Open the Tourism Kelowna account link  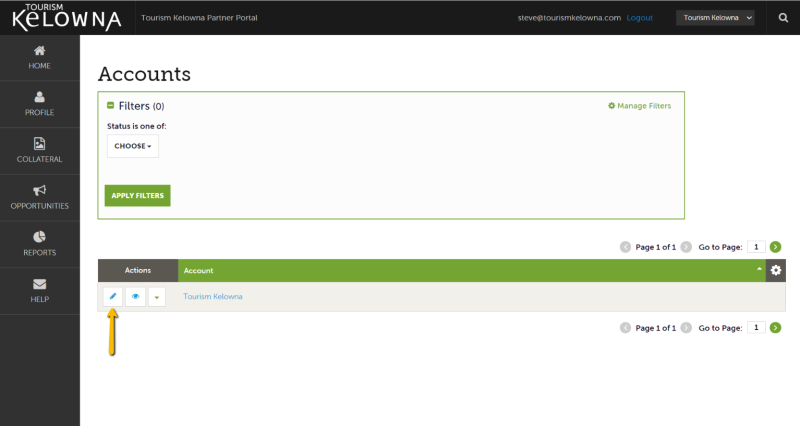(x=213, y=296)
